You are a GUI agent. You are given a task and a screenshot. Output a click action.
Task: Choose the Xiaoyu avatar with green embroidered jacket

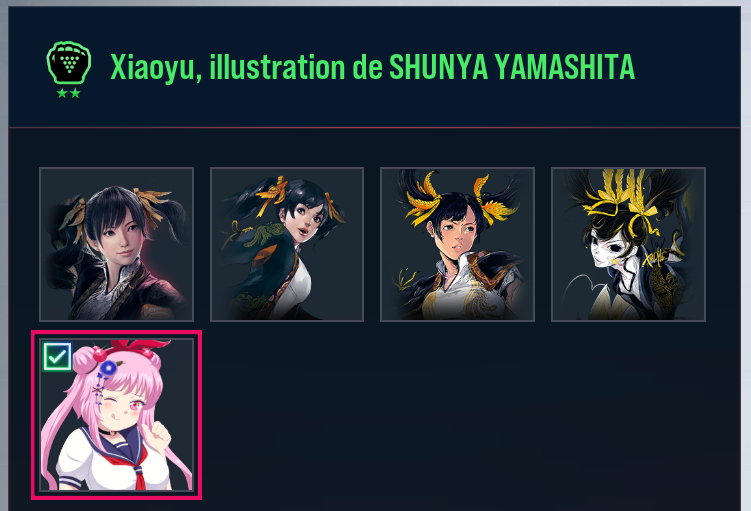click(x=287, y=244)
